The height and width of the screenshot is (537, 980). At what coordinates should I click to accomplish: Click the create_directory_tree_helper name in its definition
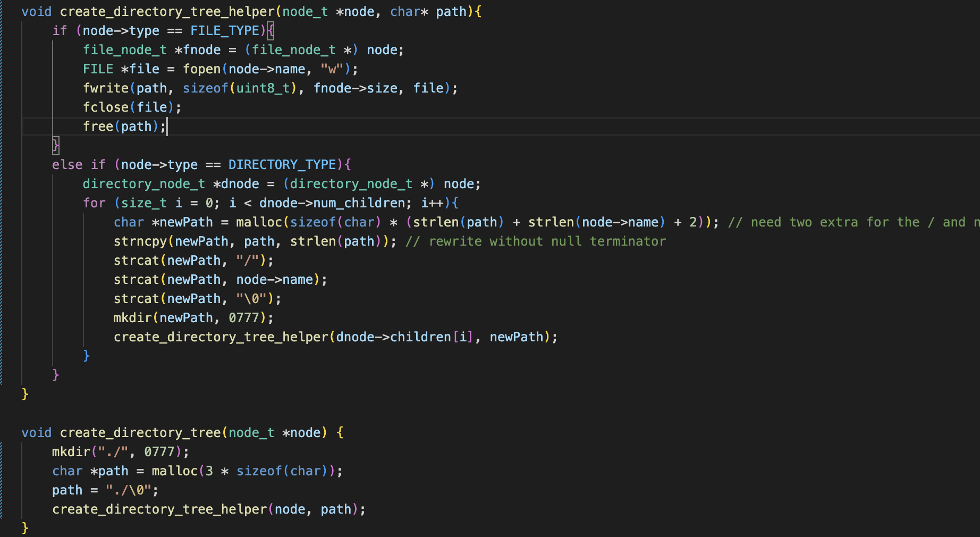click(167, 12)
